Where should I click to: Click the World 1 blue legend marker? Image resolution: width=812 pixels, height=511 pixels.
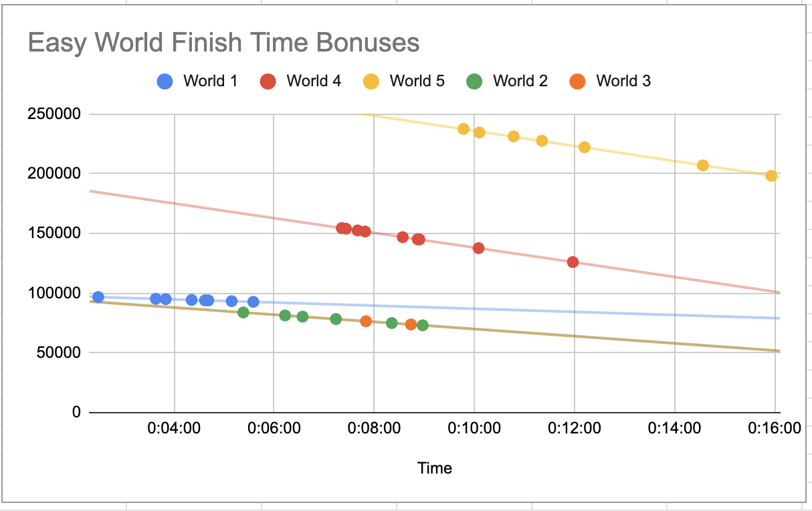[x=165, y=82]
